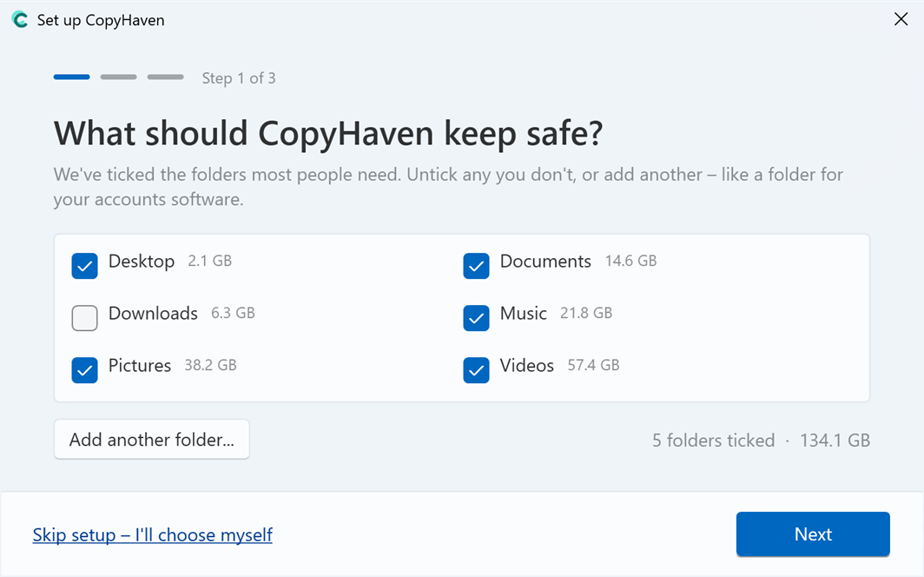Untick the Documents folder checkbox
This screenshot has height=577, width=924.
pos(476,266)
